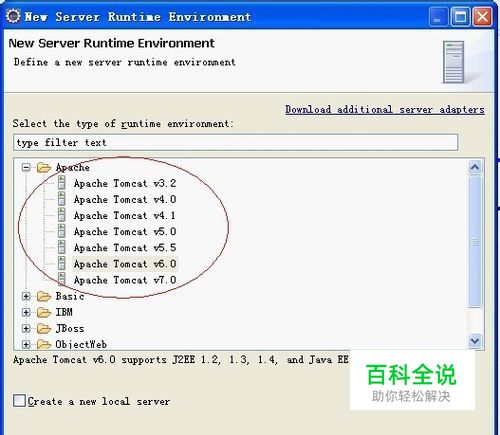Image resolution: width=500 pixels, height=435 pixels.
Task: Select the ObjectWeb category label
Action: [81, 344]
